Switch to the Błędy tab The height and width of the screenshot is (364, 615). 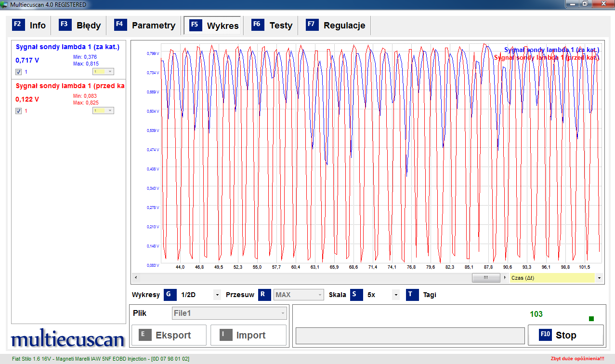tap(80, 26)
